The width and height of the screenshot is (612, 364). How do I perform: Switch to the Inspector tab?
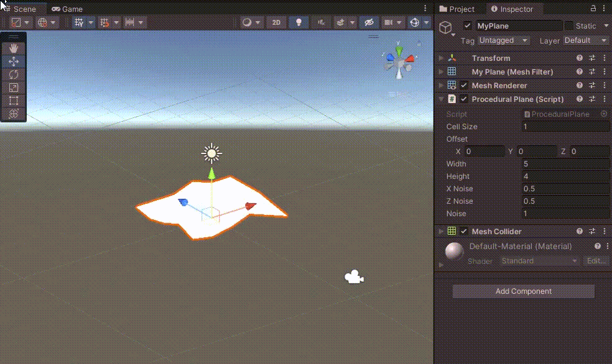click(x=512, y=9)
